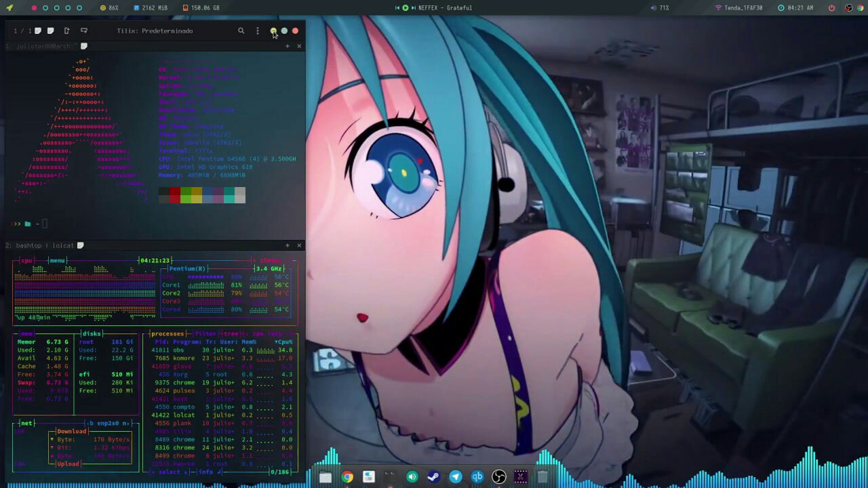
Task: Click the 150.06 GB disk indicator
Action: [201, 8]
